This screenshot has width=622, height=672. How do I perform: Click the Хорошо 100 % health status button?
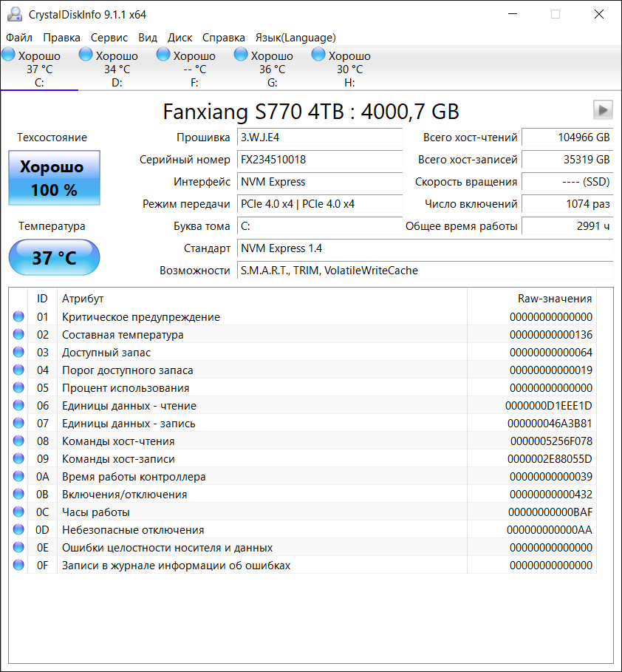[x=55, y=178]
